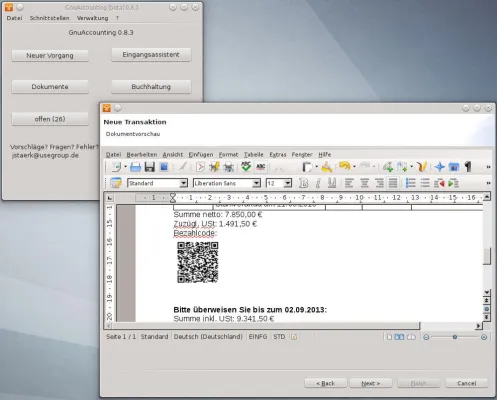Toggle Bold formatting button
497x400 pixels.
point(303,183)
